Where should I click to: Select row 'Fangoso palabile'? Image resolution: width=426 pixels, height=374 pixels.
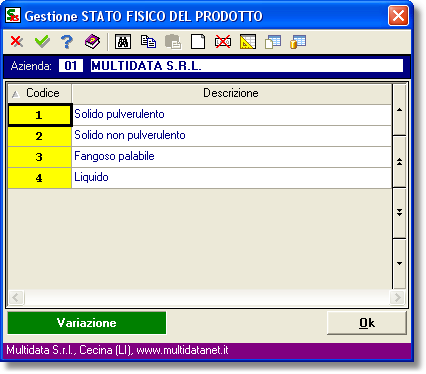click(x=232, y=157)
